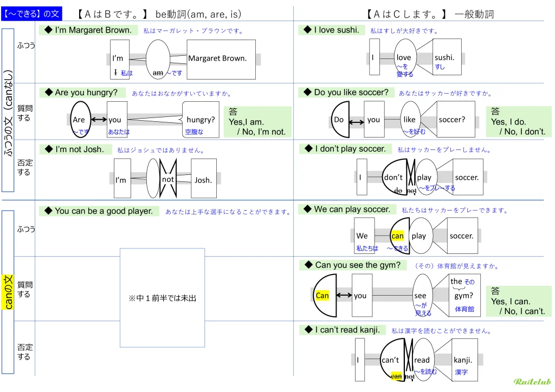Click the 'hungry?' speech bubble box

pyautogui.click(x=201, y=120)
